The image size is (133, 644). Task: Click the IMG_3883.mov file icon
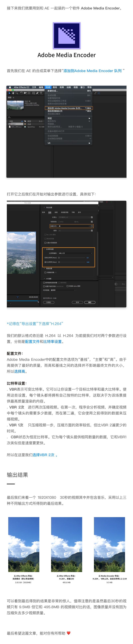tap(10, 127)
